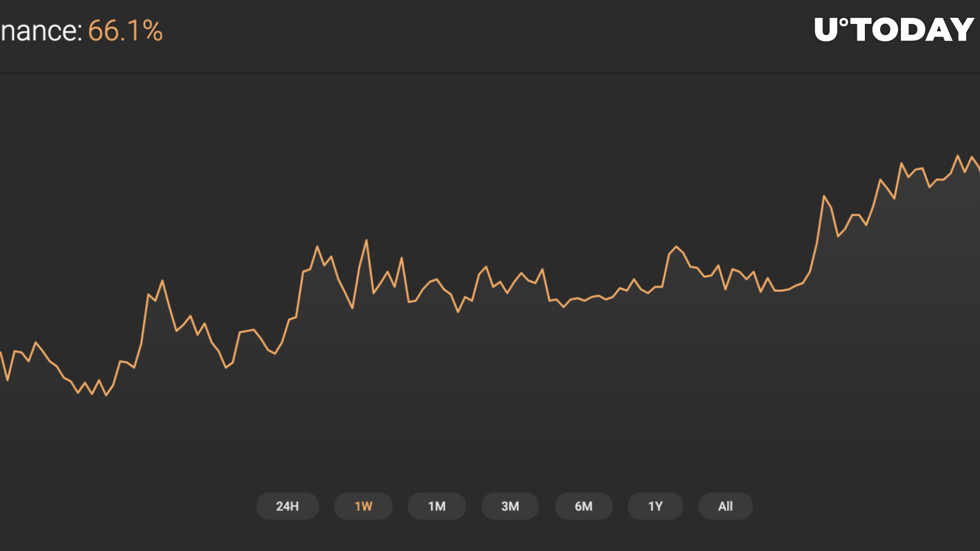Show the 1Y time range
The image size is (980, 551).
click(655, 506)
